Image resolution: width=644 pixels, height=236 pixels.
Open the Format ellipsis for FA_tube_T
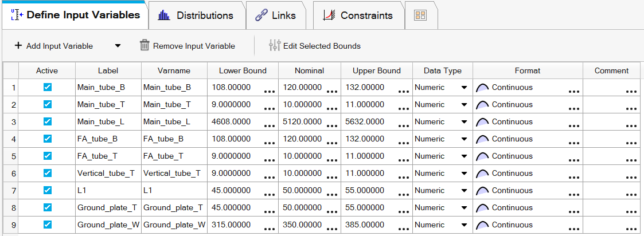click(x=574, y=160)
